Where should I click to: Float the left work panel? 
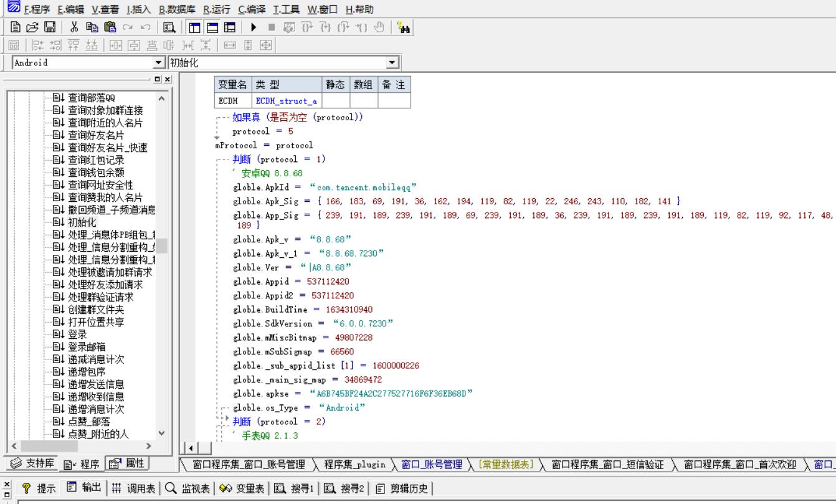(158, 79)
